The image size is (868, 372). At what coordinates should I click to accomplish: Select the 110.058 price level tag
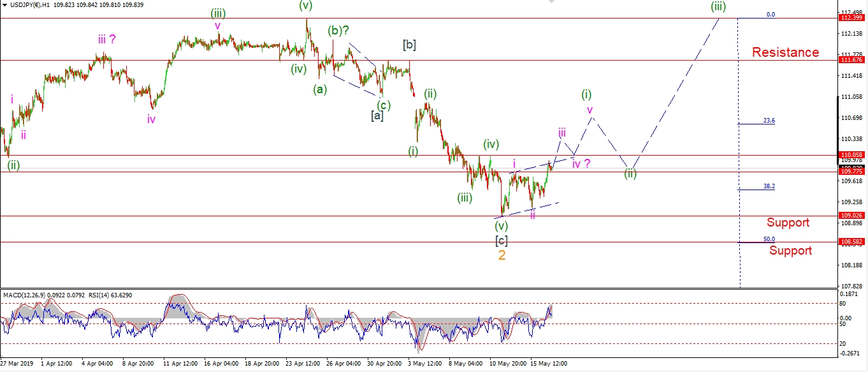tap(853, 155)
